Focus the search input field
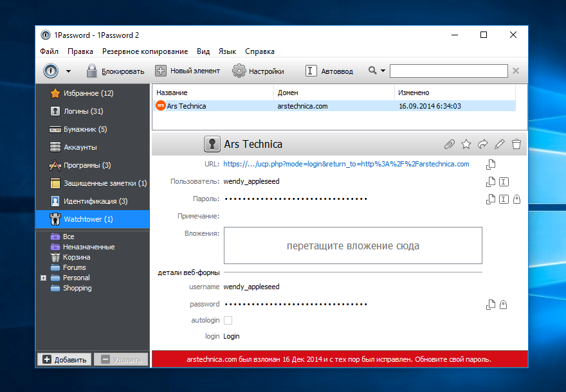Screen dimensions: 566x392 (449, 71)
